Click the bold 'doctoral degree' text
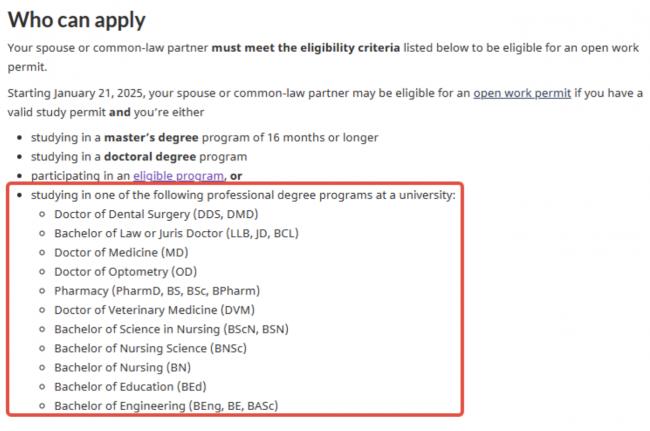 [150, 157]
